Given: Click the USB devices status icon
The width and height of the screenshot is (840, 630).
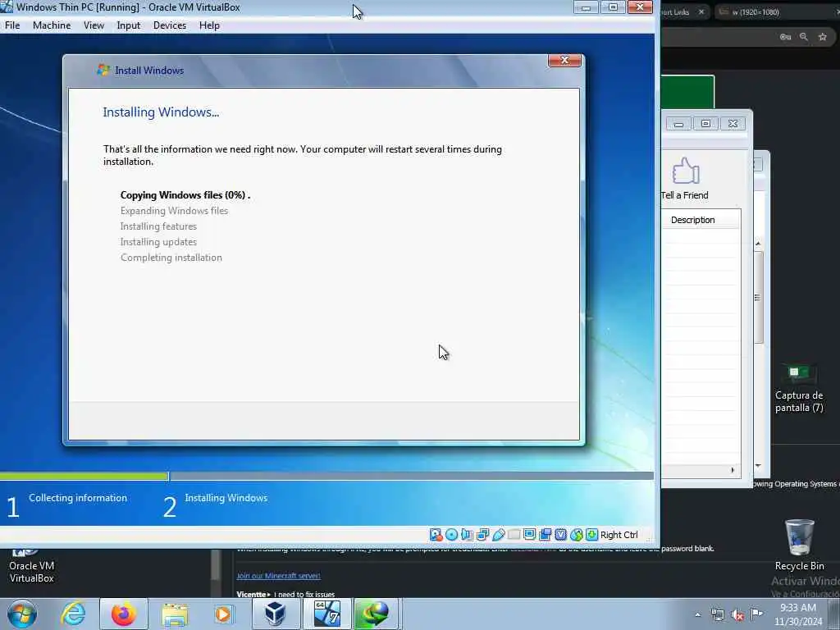Looking at the screenshot, I should point(498,535).
